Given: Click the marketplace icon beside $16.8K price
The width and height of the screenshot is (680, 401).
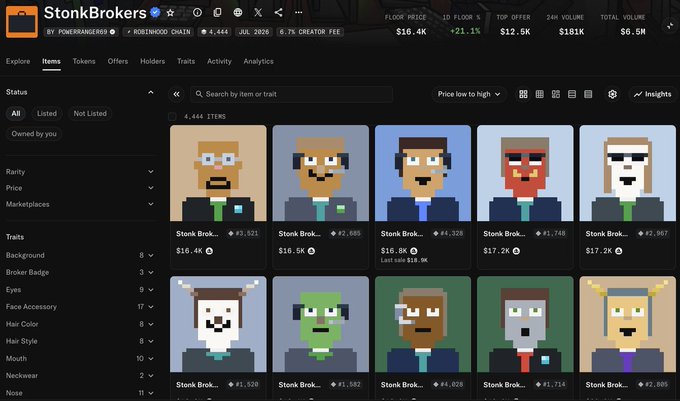Looking at the screenshot, I should click(414, 251).
